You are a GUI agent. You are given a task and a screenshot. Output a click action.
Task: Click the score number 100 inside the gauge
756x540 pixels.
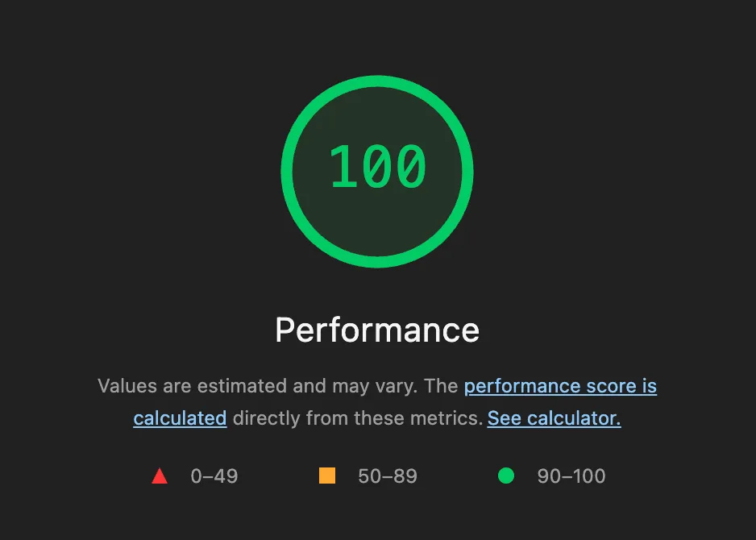click(x=376, y=168)
